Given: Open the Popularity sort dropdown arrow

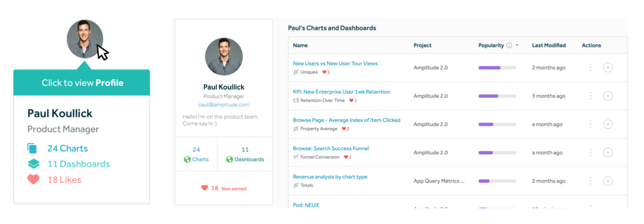Looking at the screenshot, I should point(517,45).
